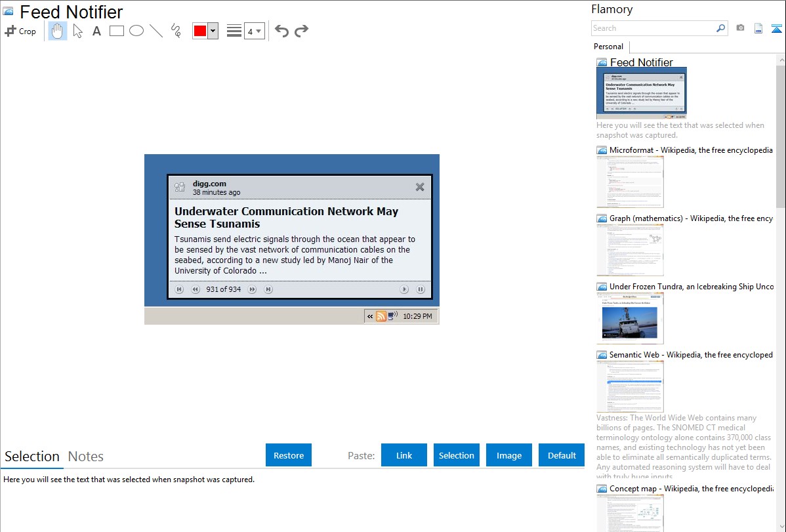Switch to the Notes tab
786x532 pixels.
(x=86, y=457)
